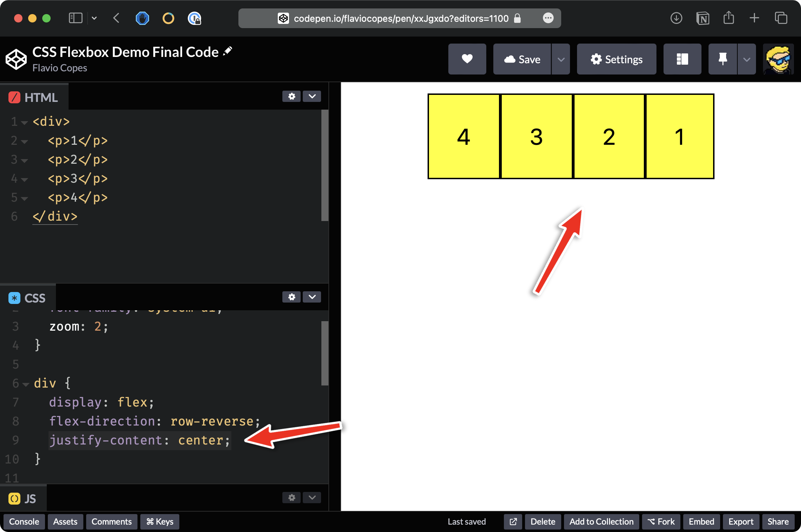Click the Fork button
Viewport: 801px width, 532px height.
[661, 521]
